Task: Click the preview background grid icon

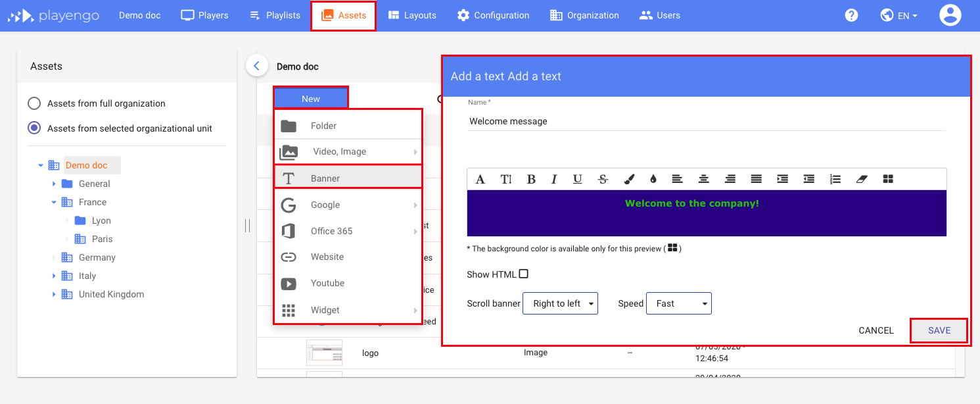Action: point(888,179)
